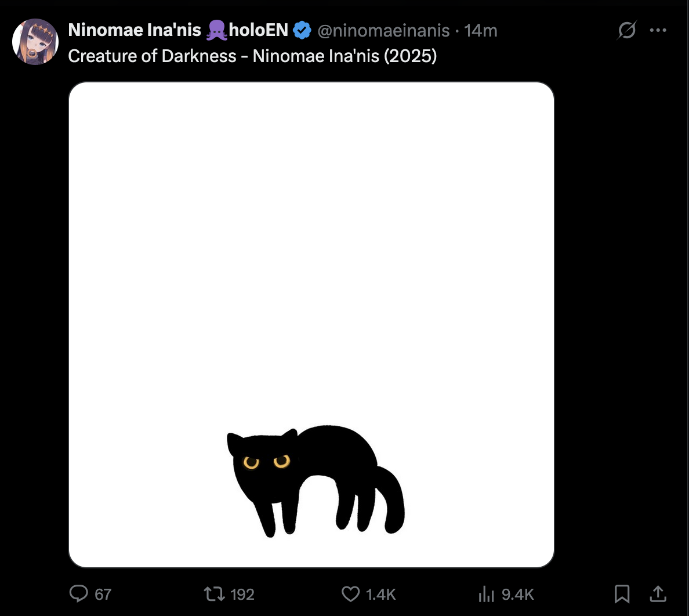Click the 192 reposts count

click(x=242, y=595)
